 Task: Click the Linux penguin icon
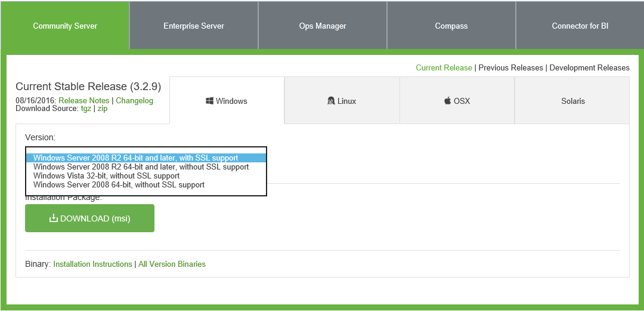click(x=331, y=101)
